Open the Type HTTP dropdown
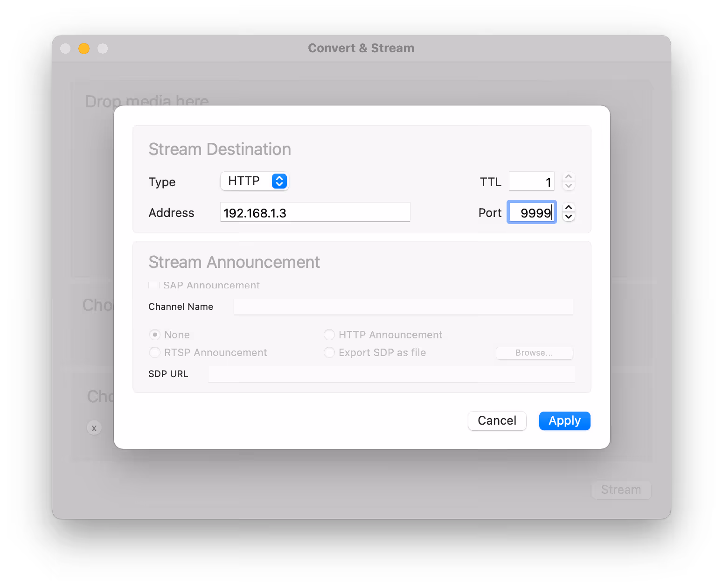Screen dimensions: 723x588 coord(255,181)
